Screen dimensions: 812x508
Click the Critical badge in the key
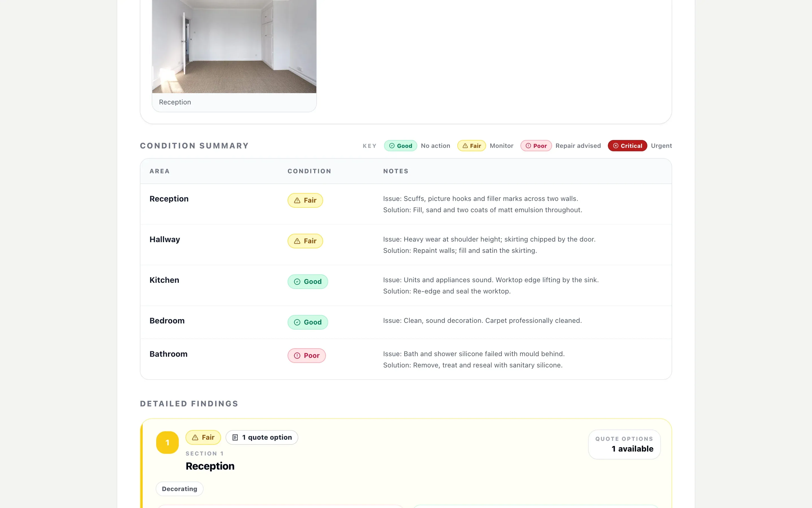tap(627, 146)
